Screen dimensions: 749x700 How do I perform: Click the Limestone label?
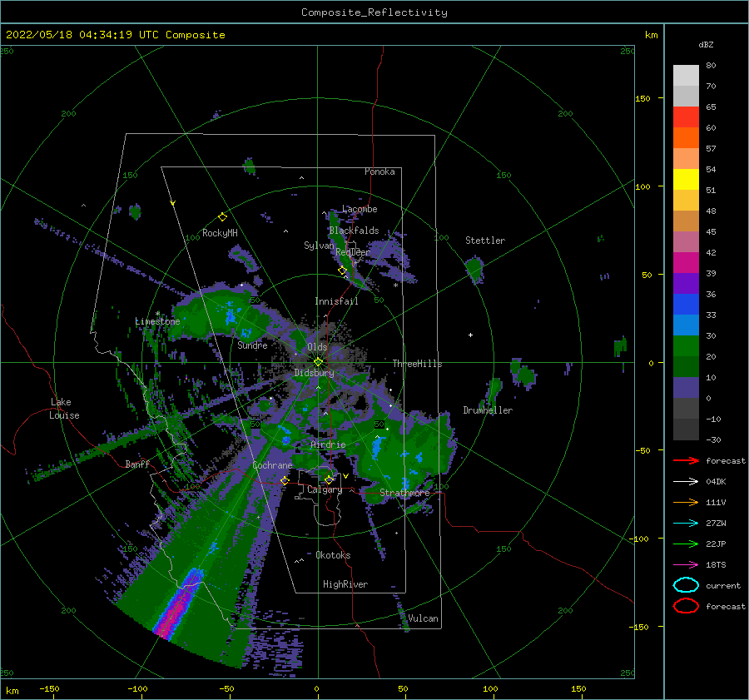(157, 321)
